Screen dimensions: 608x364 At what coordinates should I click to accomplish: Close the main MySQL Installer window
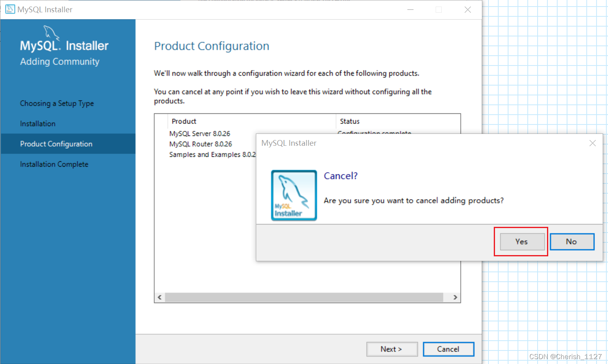click(468, 9)
